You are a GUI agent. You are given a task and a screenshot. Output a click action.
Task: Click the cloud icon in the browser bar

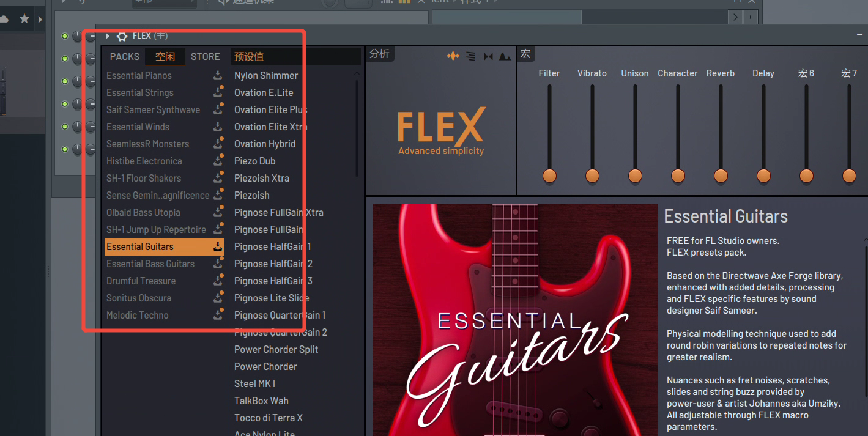4,19
